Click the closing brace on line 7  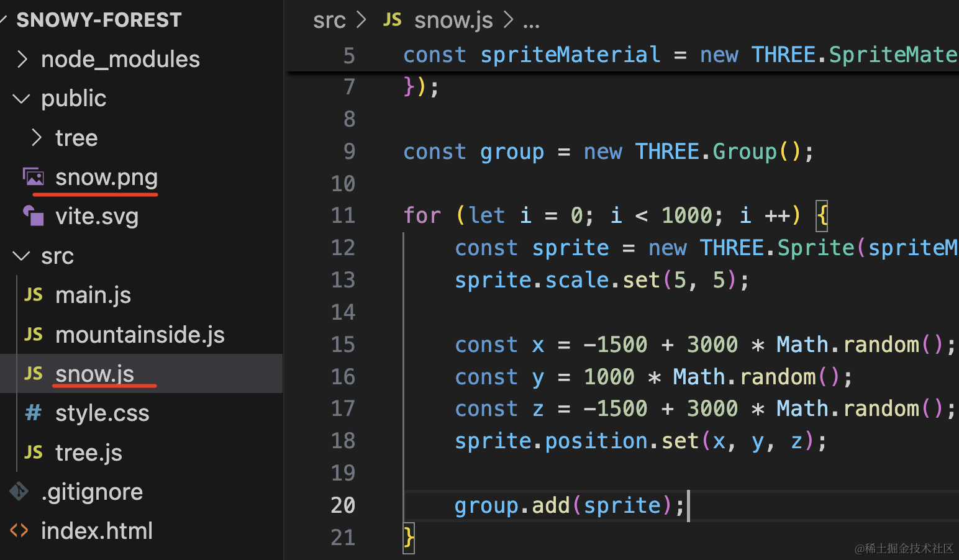(x=408, y=87)
